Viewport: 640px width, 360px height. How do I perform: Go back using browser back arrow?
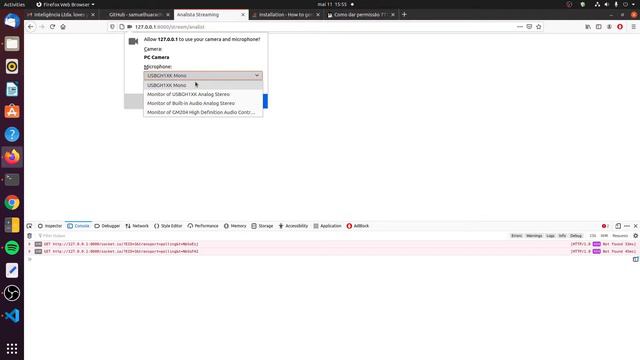click(31, 27)
